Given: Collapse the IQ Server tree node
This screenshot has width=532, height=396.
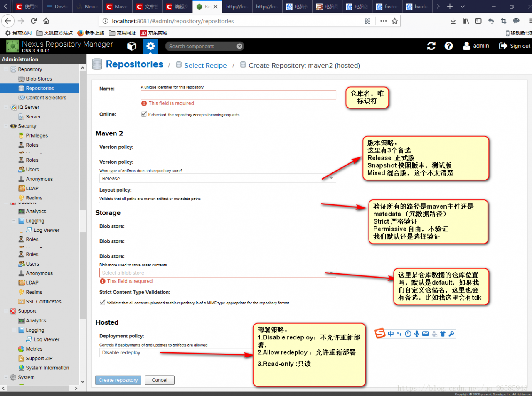Looking at the screenshot, I should (x=6, y=107).
